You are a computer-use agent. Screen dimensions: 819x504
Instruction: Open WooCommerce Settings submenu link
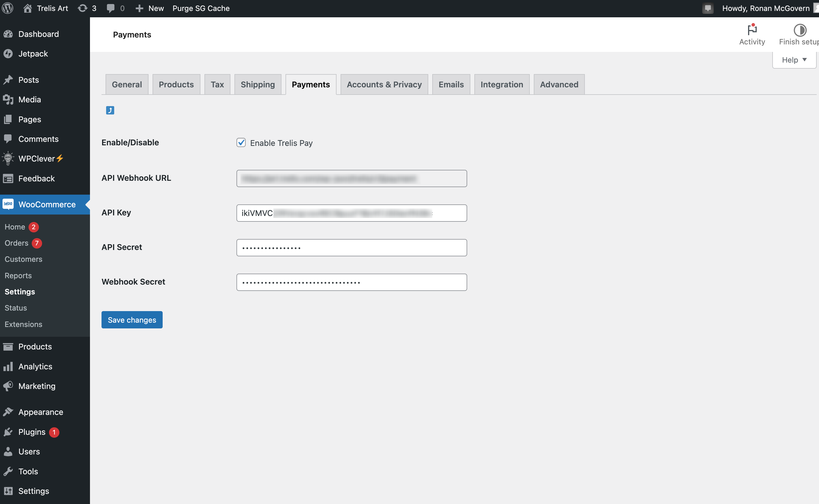point(20,292)
